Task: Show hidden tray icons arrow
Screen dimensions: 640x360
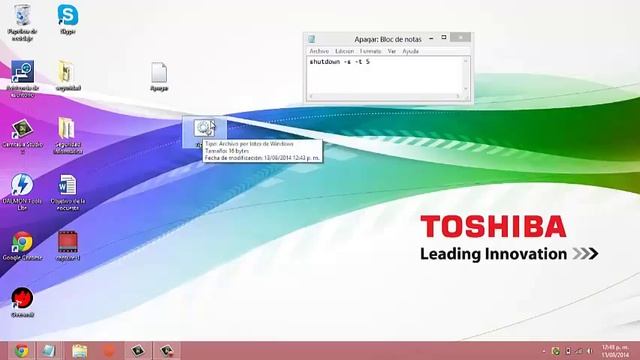Action: [x=544, y=351]
